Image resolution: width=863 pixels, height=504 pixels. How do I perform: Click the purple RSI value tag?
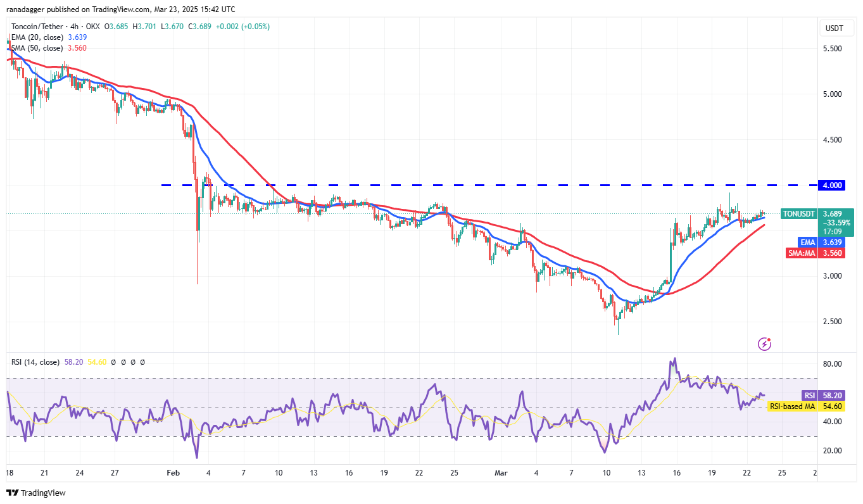click(810, 395)
